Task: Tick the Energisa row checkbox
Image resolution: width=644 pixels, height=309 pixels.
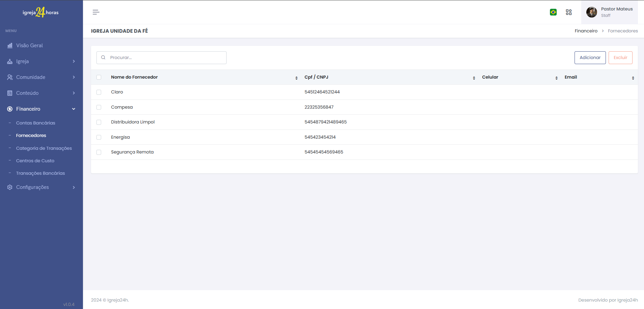Action: [99, 137]
